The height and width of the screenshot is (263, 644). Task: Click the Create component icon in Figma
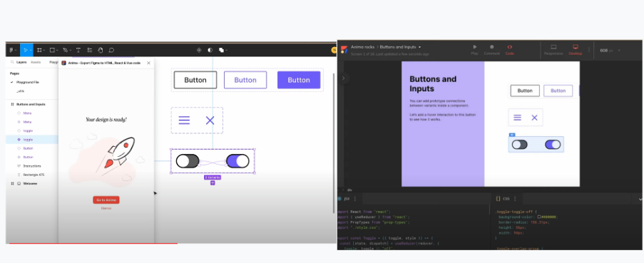[x=199, y=50]
